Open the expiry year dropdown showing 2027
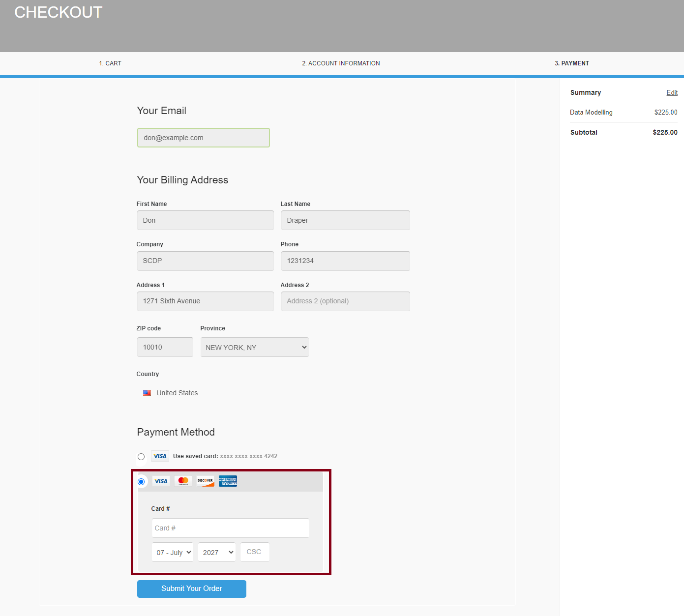The image size is (684, 616). point(216,552)
